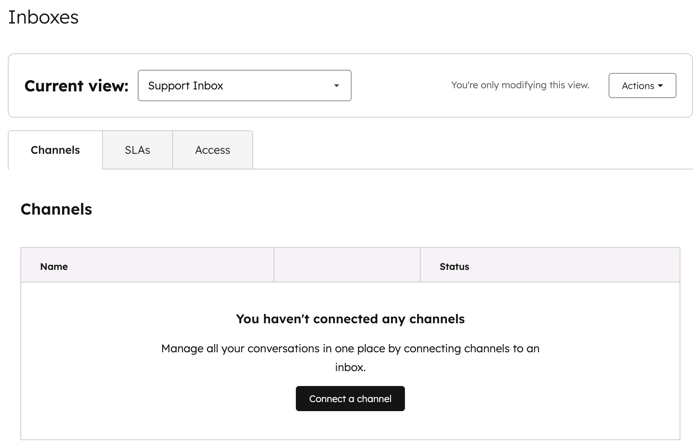
Task: Click the "Manage all your conversations" description text
Action: tap(350, 357)
